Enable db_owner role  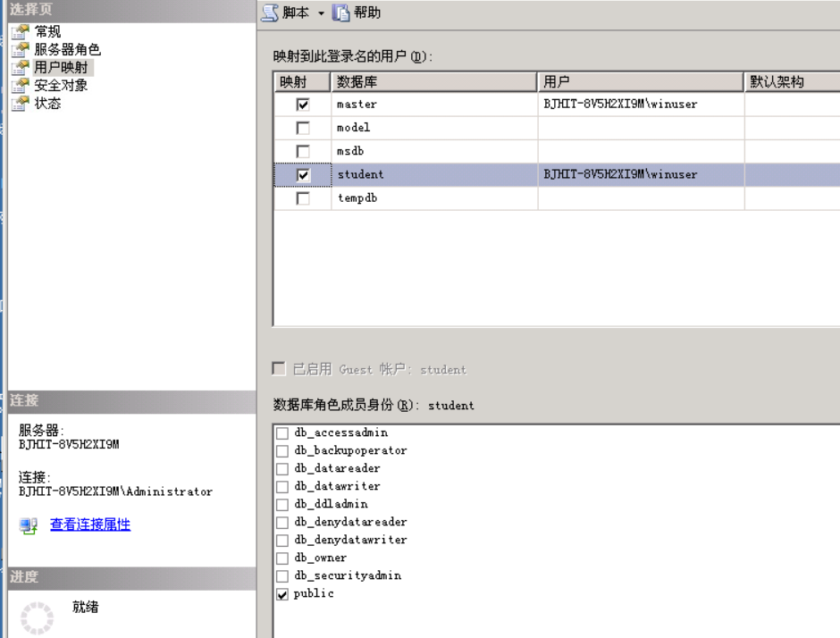click(x=282, y=558)
